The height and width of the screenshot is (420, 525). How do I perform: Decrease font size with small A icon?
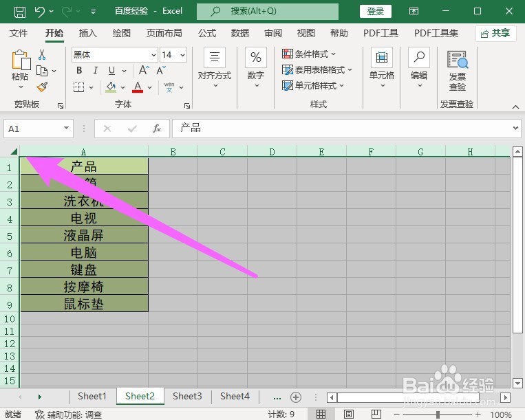161,71
